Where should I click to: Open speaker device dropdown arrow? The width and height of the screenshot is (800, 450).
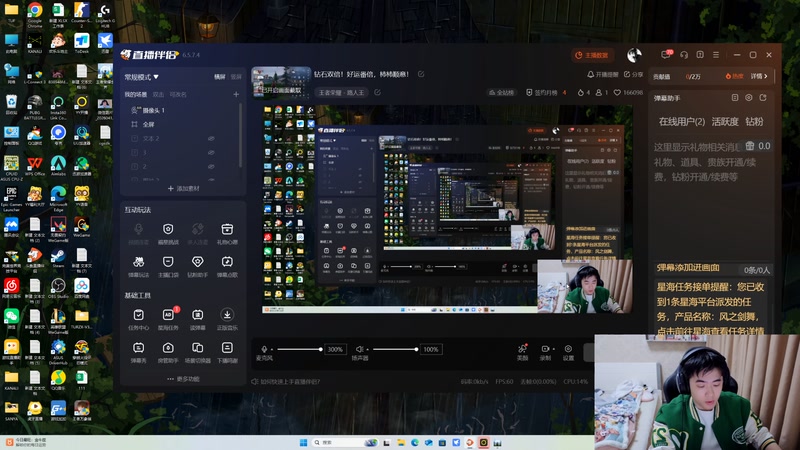(367, 349)
